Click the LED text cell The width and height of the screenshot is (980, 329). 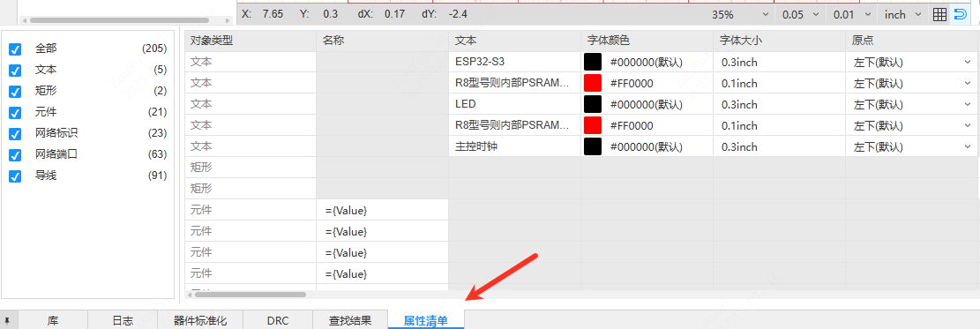pyautogui.click(x=515, y=104)
